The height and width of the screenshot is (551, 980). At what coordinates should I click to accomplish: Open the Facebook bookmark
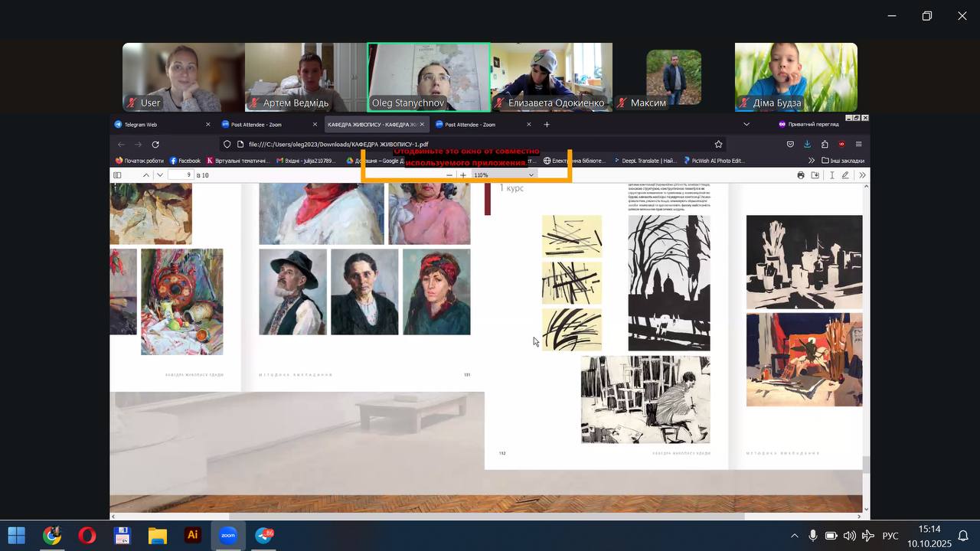tap(185, 161)
